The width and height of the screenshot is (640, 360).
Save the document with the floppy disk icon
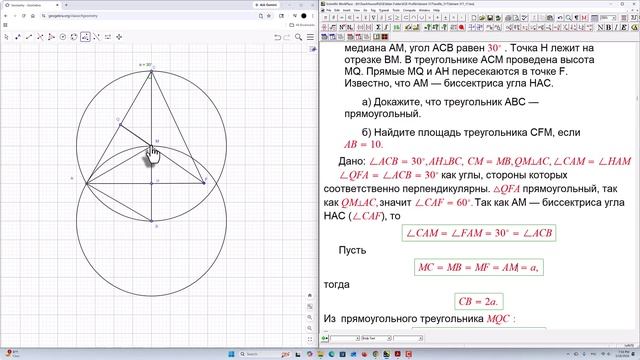point(490,18)
